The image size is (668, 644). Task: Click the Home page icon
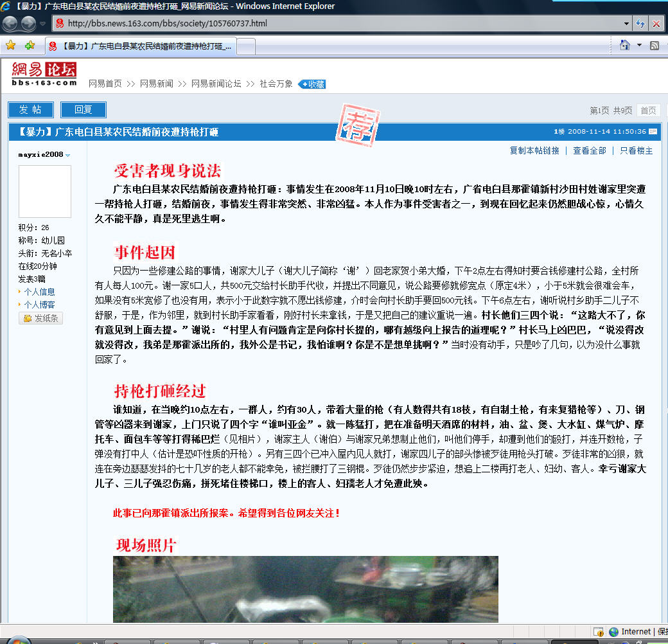624,46
